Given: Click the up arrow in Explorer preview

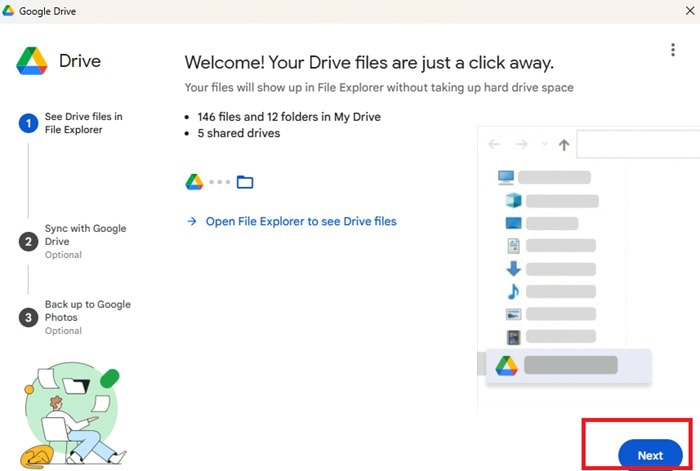Looking at the screenshot, I should click(564, 145).
